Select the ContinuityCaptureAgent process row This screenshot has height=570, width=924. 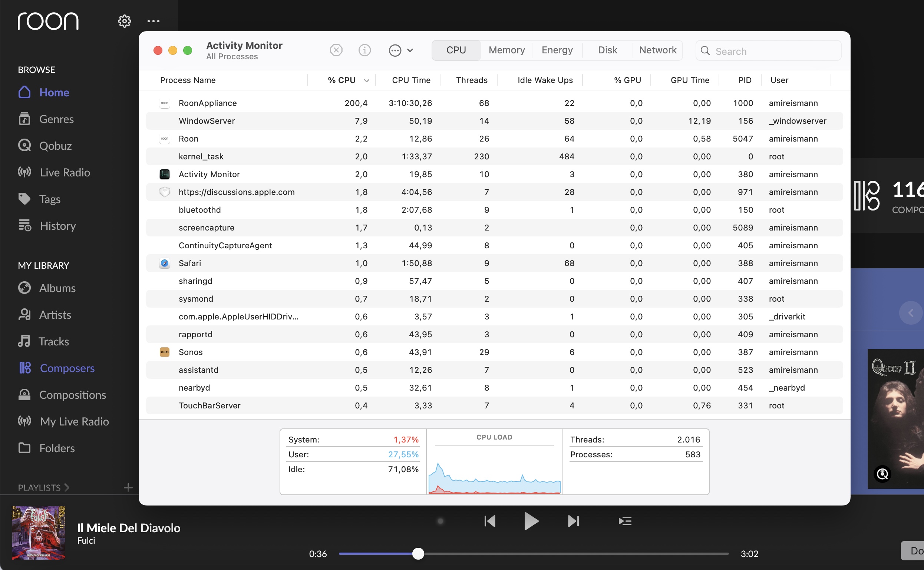point(494,245)
